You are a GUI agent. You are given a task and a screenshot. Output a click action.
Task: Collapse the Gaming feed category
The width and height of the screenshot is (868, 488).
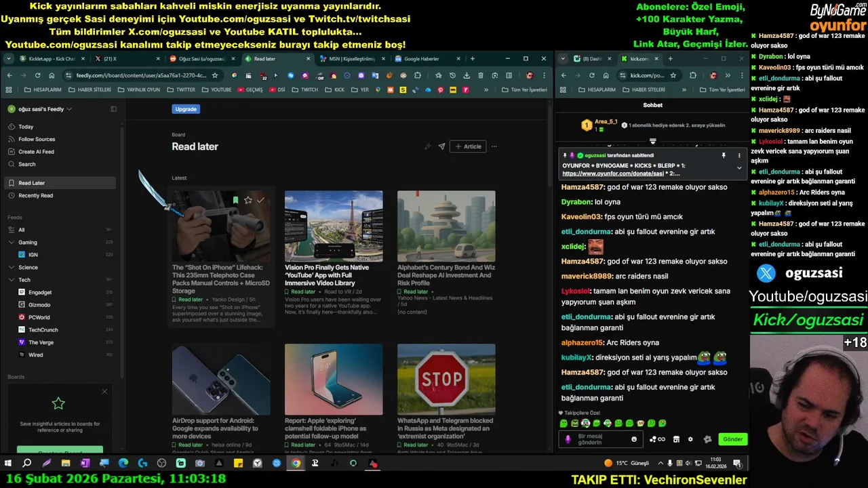point(12,242)
